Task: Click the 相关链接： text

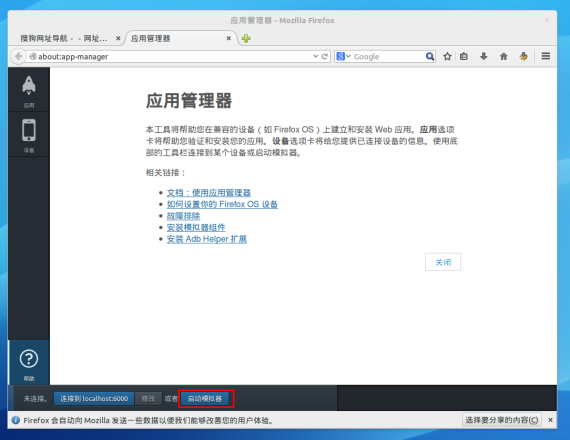Action: point(166,172)
